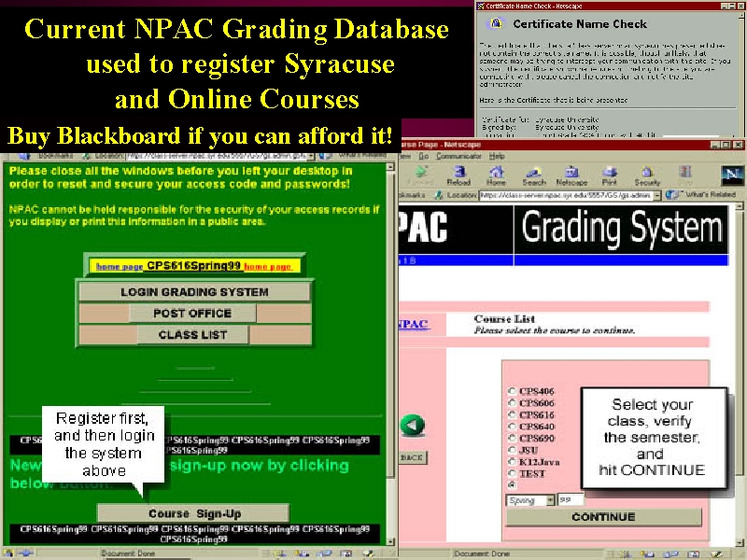Click the Bookmarks icon in left window

point(24,156)
